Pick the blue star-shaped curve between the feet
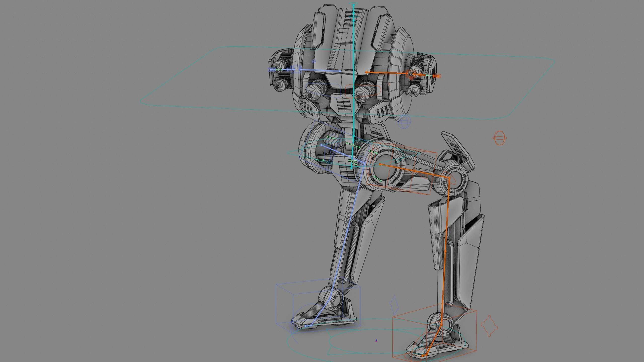644x362 pixels. (394, 304)
